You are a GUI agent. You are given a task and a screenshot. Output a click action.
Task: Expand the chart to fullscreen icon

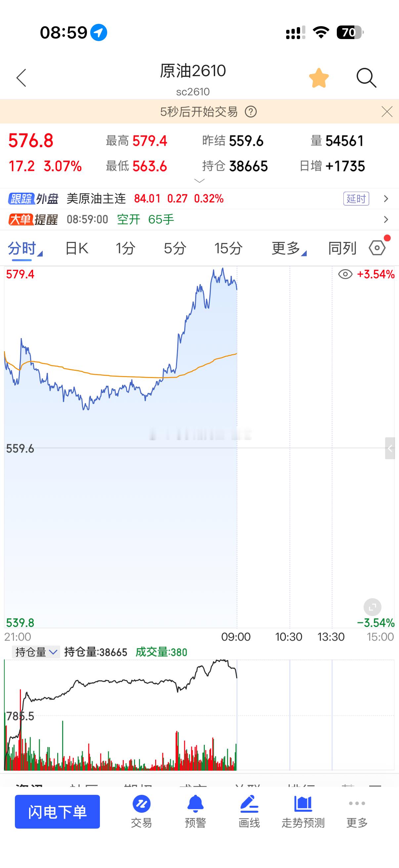tap(373, 607)
